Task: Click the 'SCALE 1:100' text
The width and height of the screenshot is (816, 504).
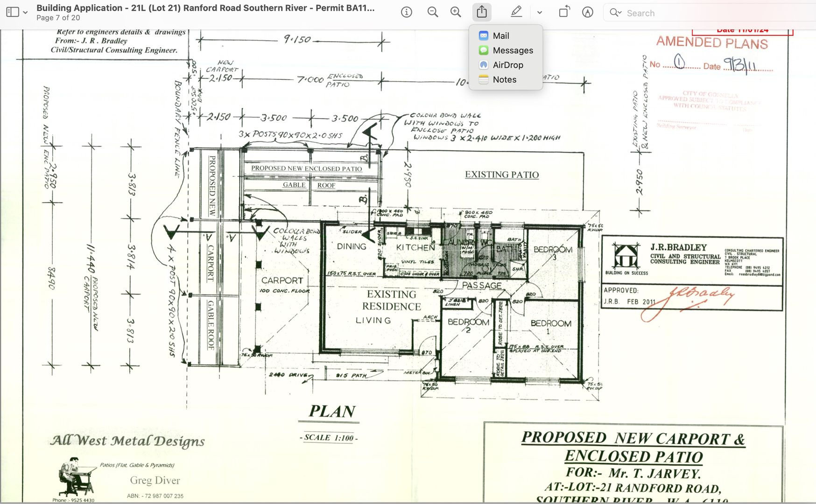Action: (x=329, y=438)
